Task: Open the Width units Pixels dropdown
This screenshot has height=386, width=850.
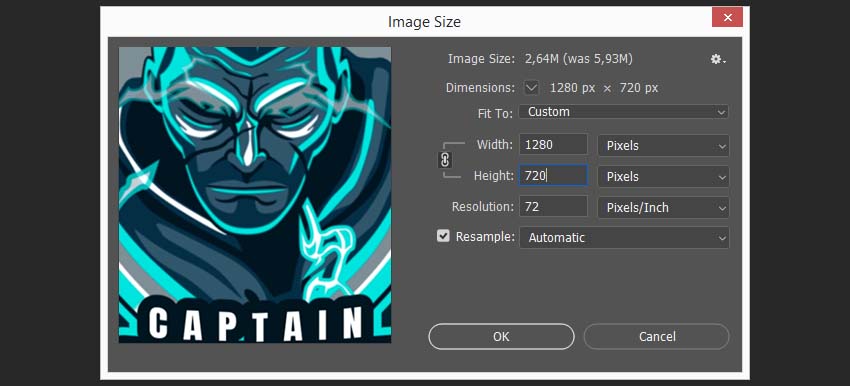Action: [664, 146]
